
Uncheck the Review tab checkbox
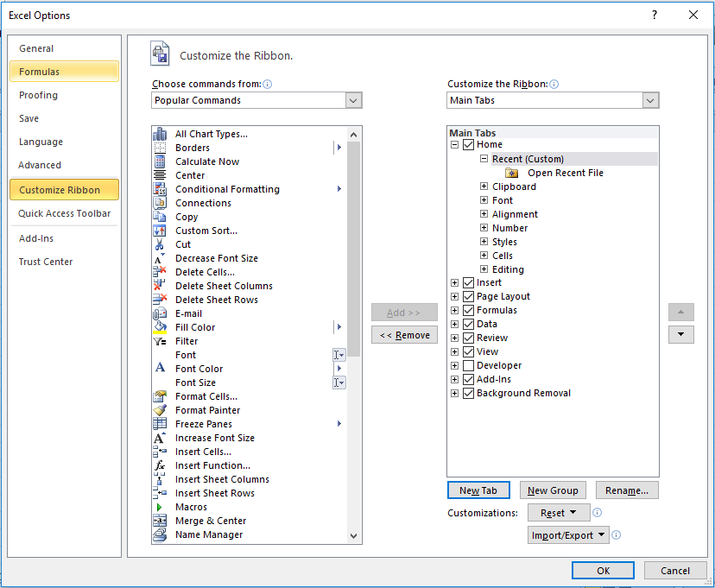(468, 338)
